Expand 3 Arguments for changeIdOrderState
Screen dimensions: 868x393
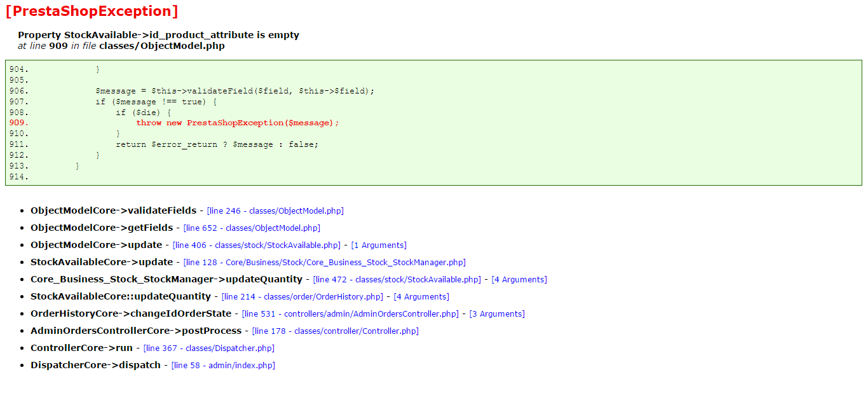497,314
